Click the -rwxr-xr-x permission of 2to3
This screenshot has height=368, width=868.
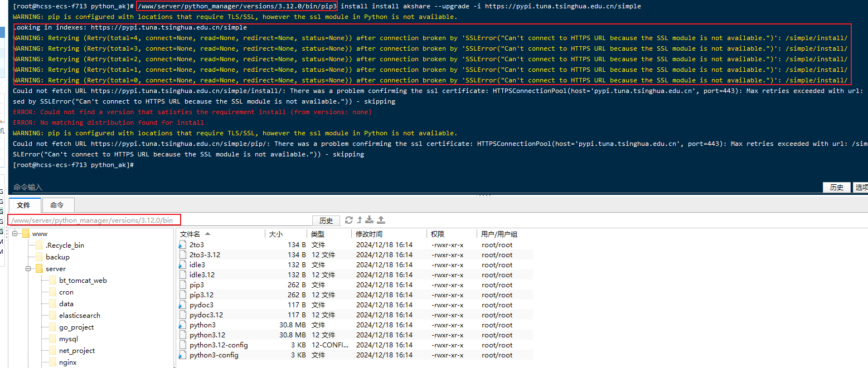(447, 245)
